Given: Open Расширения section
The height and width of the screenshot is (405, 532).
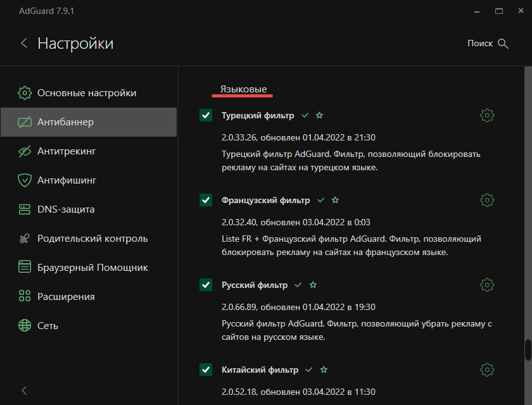Looking at the screenshot, I should click(x=89, y=297).
